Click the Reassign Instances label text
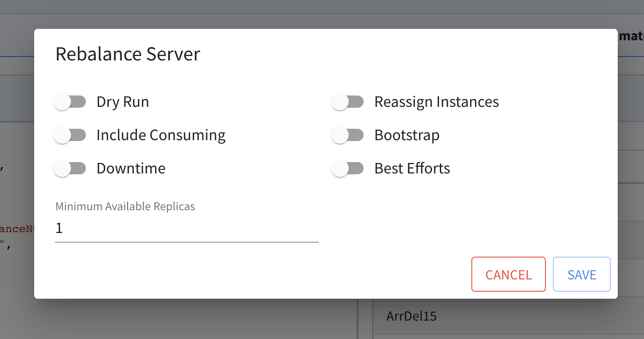The width and height of the screenshot is (644, 339). click(436, 102)
